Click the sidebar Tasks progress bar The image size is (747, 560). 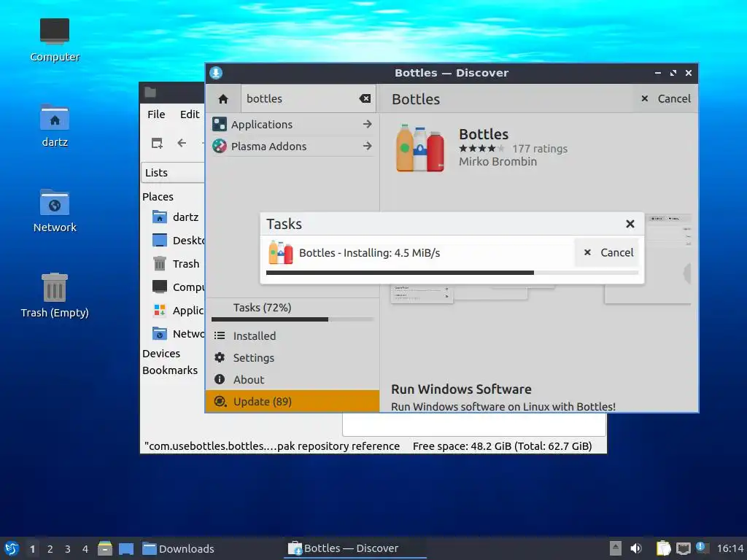293,319
